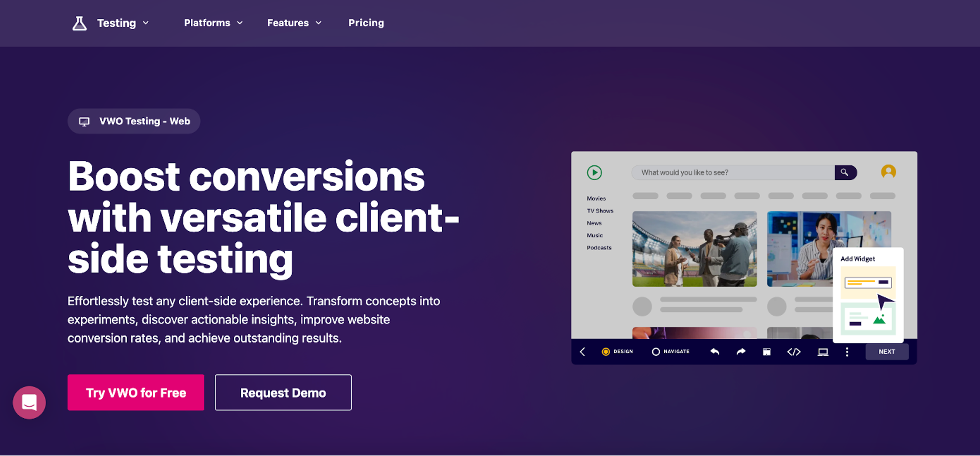The width and height of the screenshot is (980, 456).
Task: Open the stadium interview video thumbnail
Action: (695, 249)
